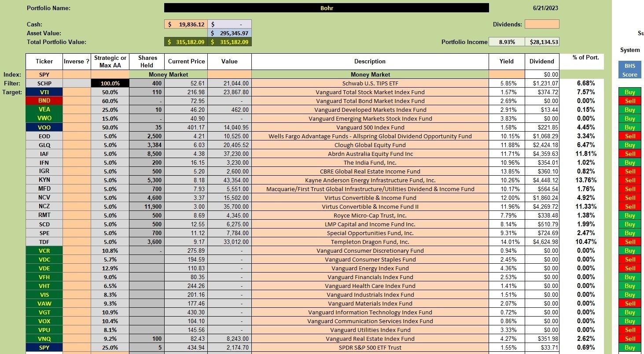Select the $4,624.98 dividend cell
The width and height of the screenshot is (644, 354).
542,242
